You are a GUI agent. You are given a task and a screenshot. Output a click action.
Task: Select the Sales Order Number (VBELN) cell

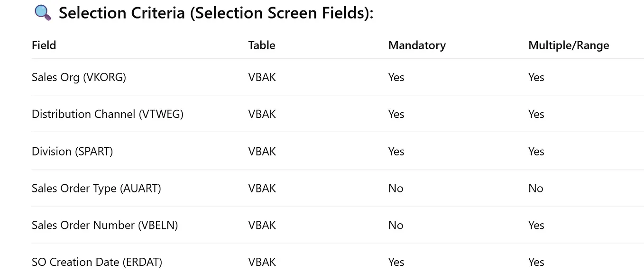pos(104,226)
